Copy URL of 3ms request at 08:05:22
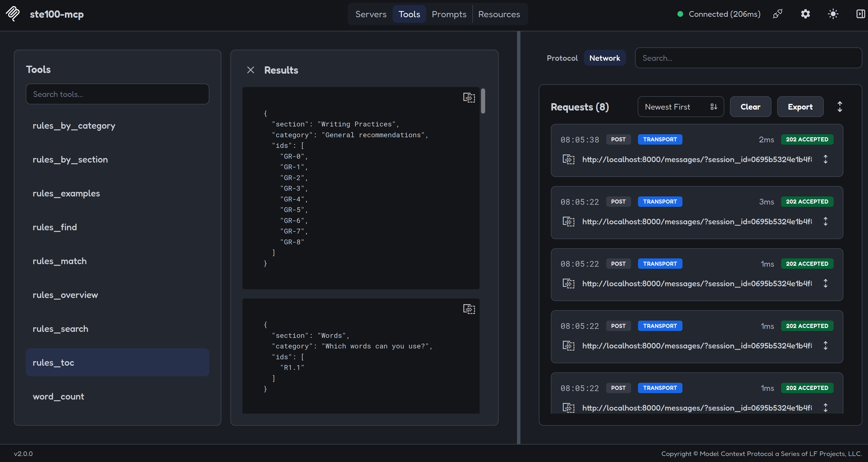 (x=568, y=222)
